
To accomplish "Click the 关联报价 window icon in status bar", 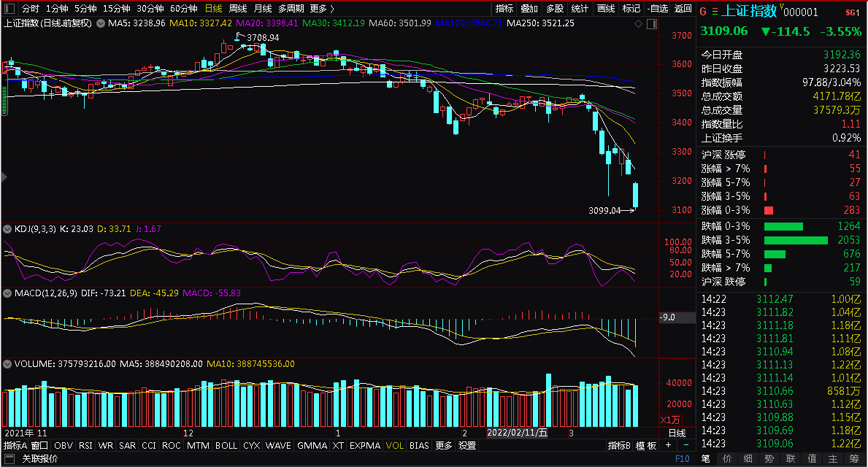I will coord(9,459).
